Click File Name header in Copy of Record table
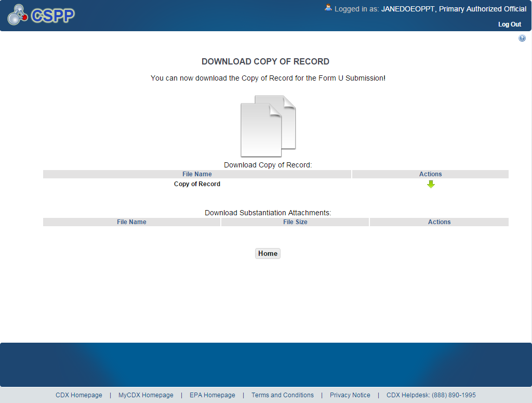The width and height of the screenshot is (532, 403). pos(197,174)
